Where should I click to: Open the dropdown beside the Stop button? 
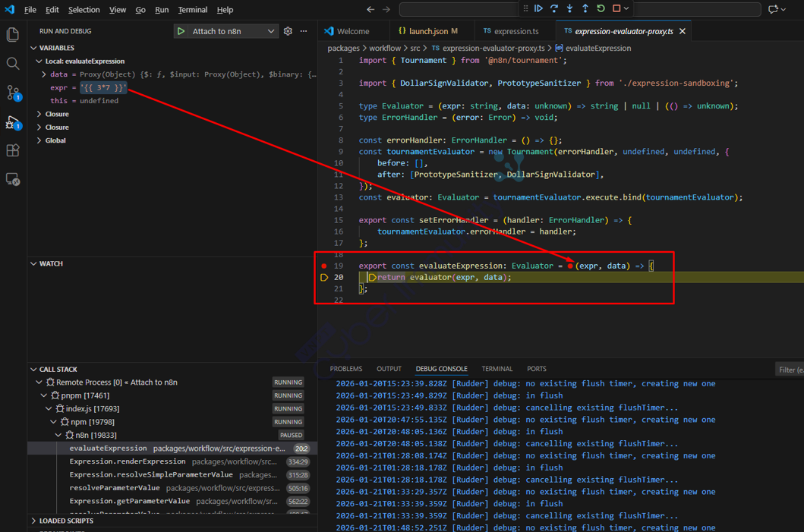coord(626,8)
